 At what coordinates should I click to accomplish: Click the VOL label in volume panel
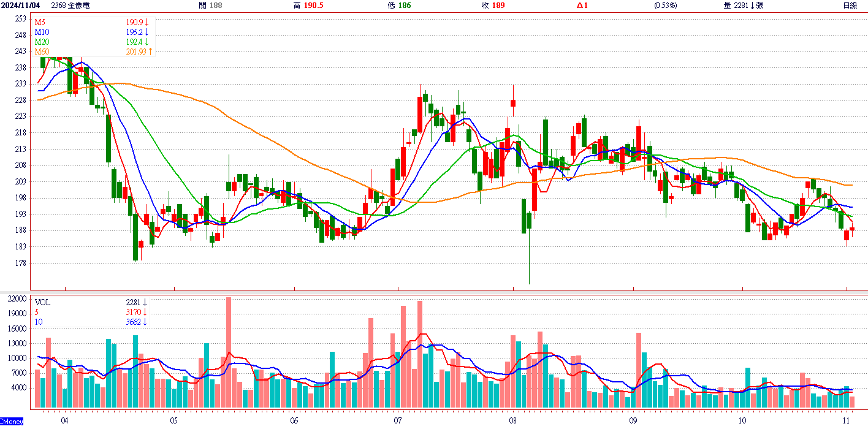[x=43, y=302]
